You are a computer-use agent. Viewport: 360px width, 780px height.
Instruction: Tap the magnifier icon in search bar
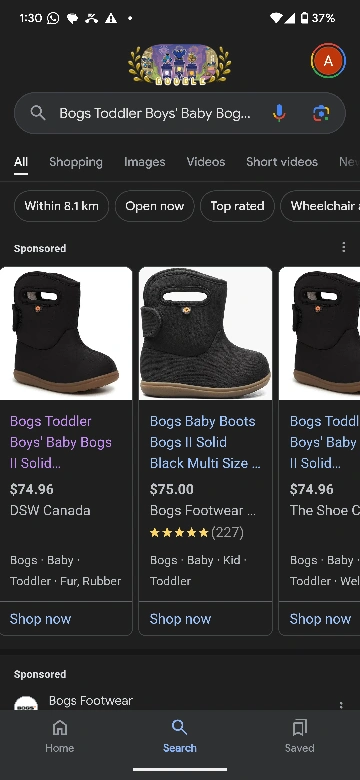click(38, 113)
